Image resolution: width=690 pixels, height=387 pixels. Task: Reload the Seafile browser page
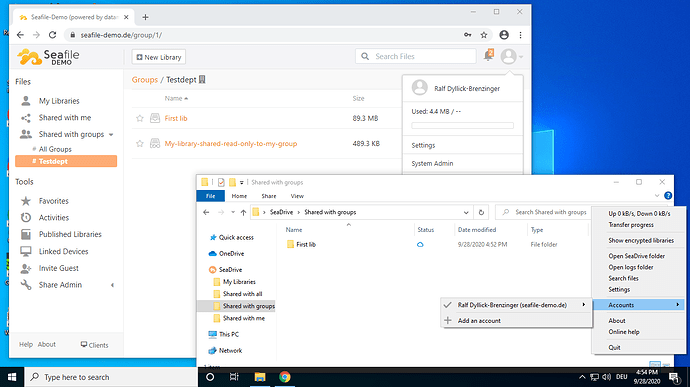click(52, 35)
